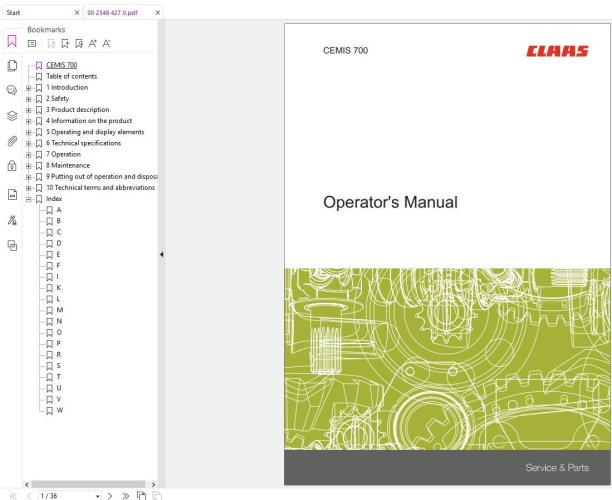This screenshot has height=500, width=612.
Task: Close the 00 2348 427 0.pdf tab
Action: 158,12
